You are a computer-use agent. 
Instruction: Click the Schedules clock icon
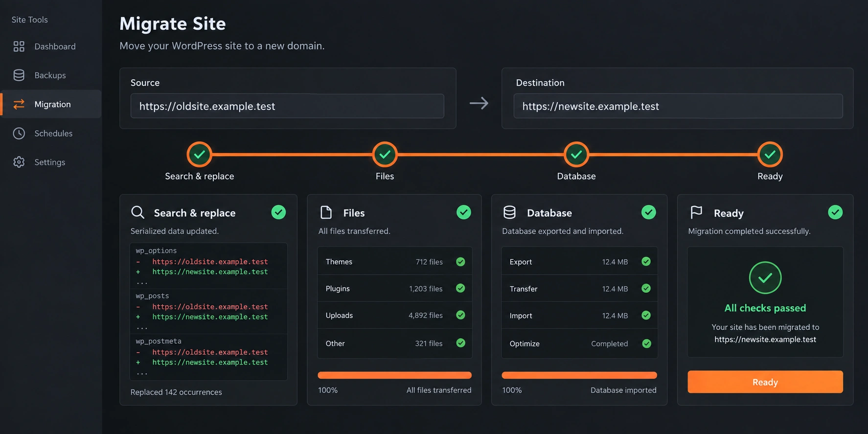click(19, 133)
